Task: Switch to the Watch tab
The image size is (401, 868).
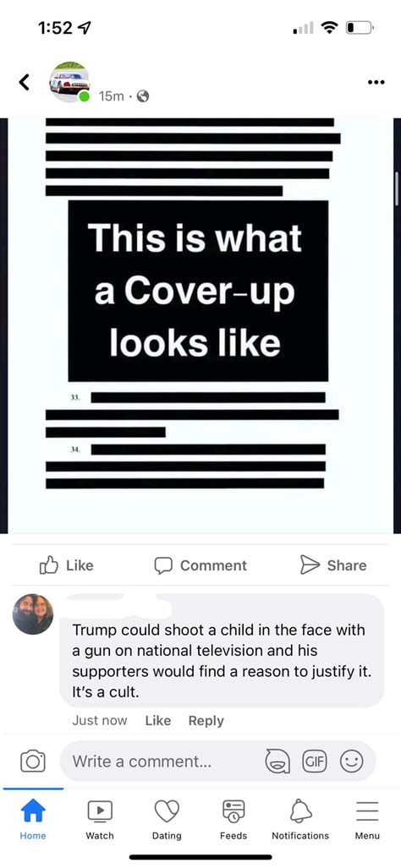Action: tap(100, 819)
